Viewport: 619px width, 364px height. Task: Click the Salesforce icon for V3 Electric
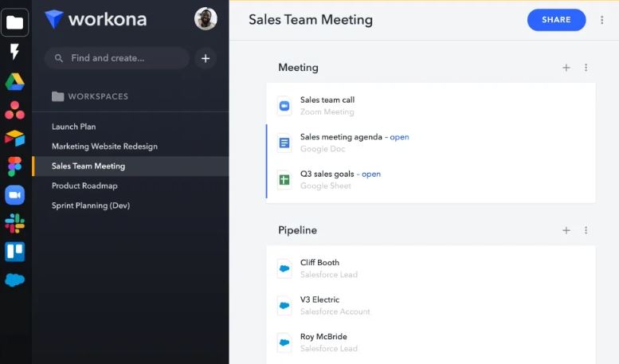click(x=284, y=305)
